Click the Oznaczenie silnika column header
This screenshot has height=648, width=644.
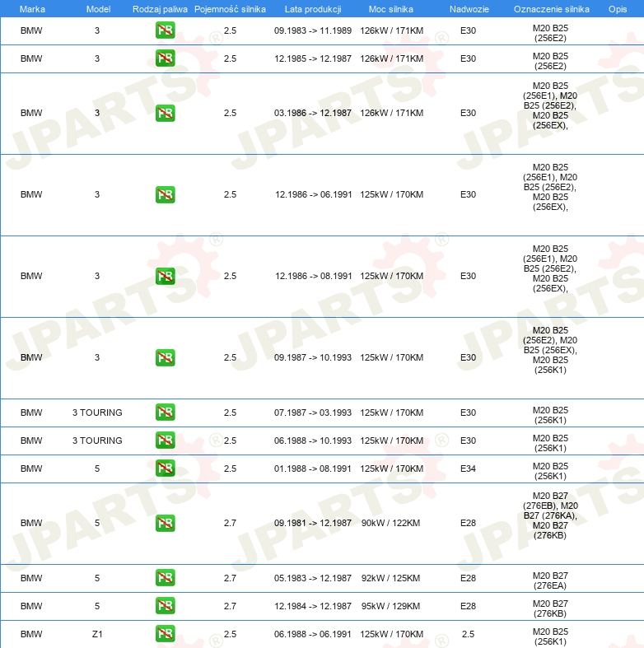(x=552, y=9)
